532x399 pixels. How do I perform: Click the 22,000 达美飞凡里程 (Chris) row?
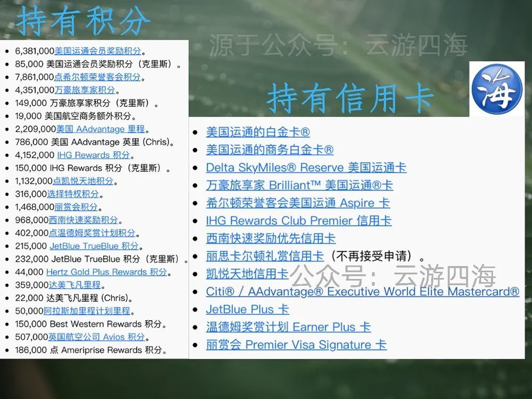click(73, 298)
